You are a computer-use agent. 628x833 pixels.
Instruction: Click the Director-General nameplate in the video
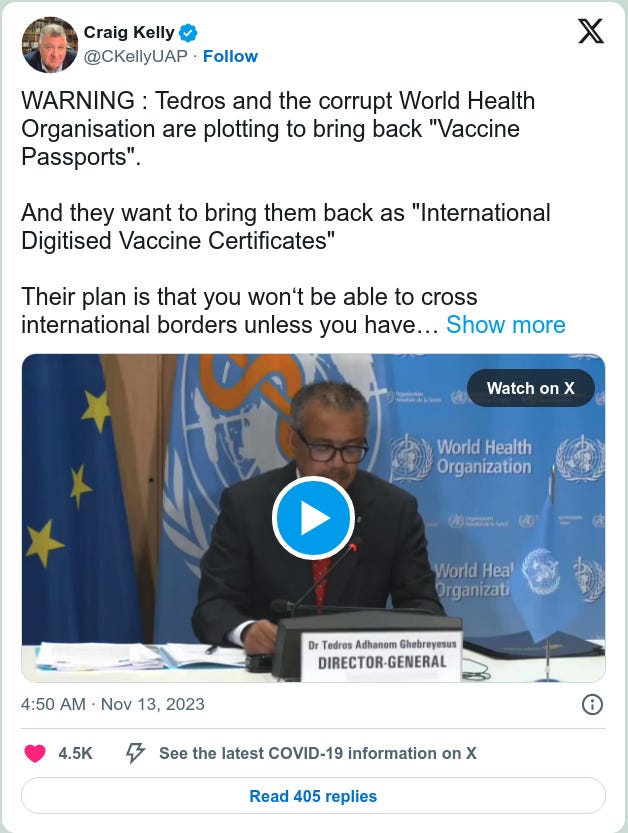(381, 654)
